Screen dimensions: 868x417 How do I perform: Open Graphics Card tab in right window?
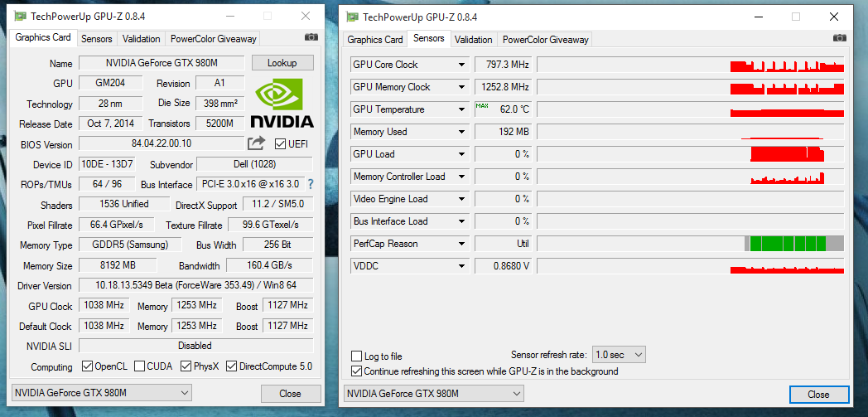pyautogui.click(x=374, y=40)
